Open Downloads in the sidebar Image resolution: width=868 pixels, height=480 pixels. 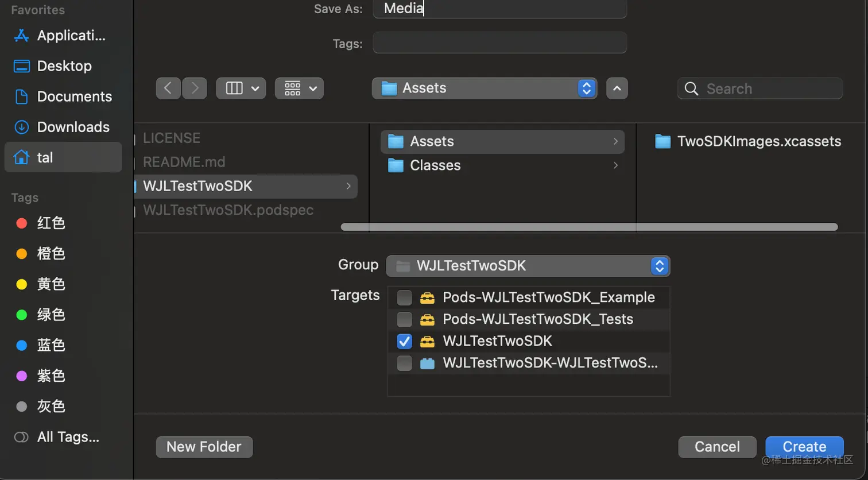click(63, 127)
